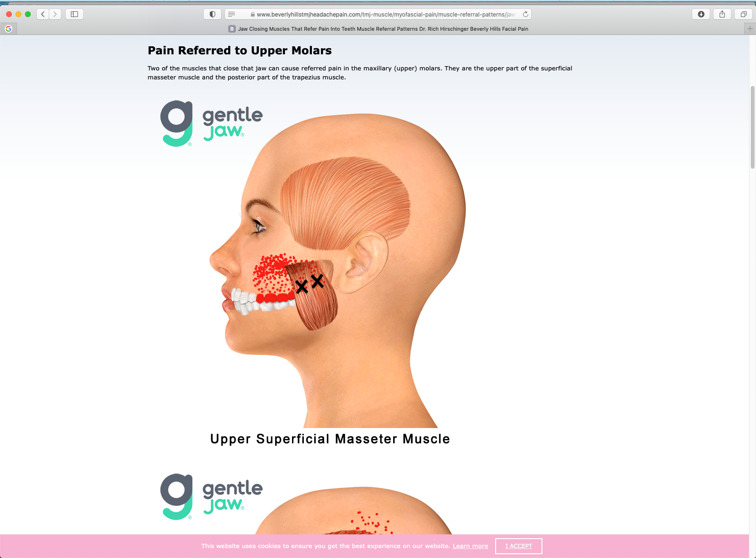Click the first gentle jaw logo
Image resolution: width=756 pixels, height=558 pixels.
tap(211, 123)
